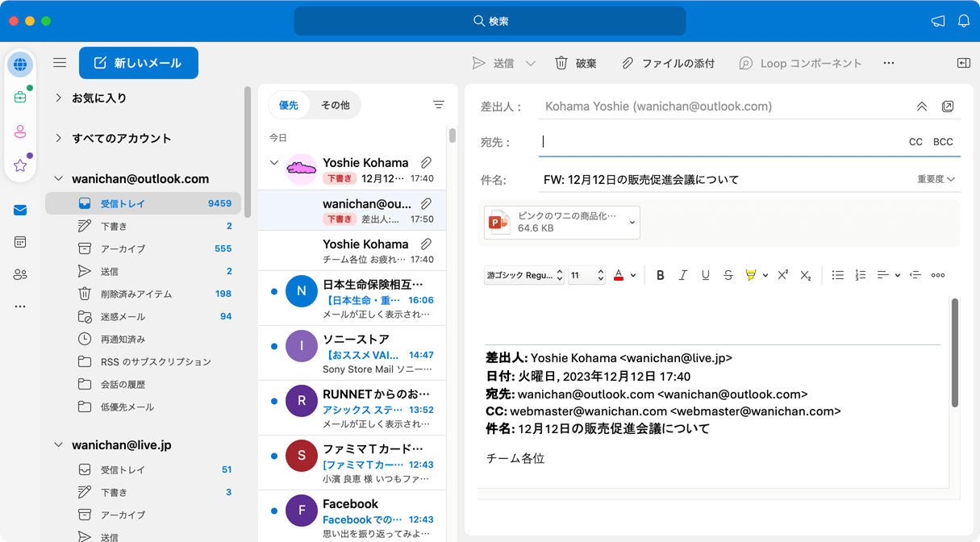Toggle Bold formatting
This screenshot has height=542, width=980.
[x=661, y=276]
